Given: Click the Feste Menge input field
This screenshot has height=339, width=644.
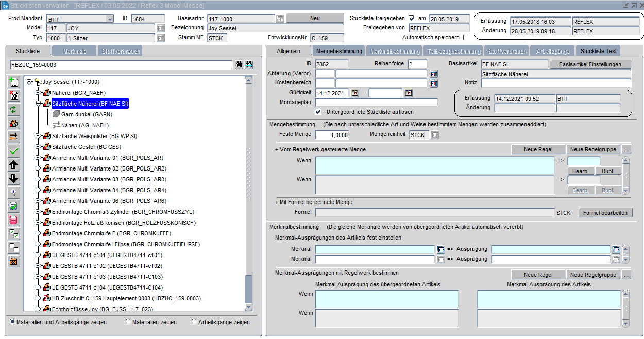Looking at the screenshot, I should (x=332, y=135).
